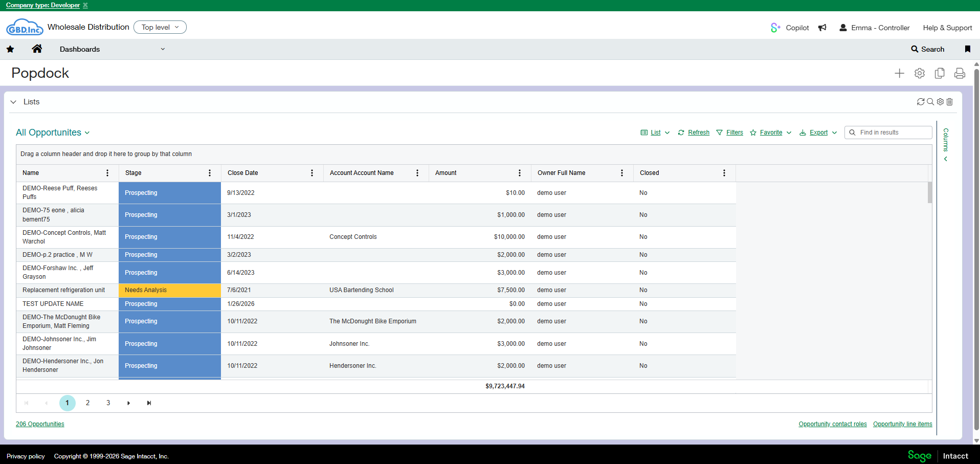Expand the All Opportunites list selector
980x464 pixels.
pyautogui.click(x=53, y=132)
